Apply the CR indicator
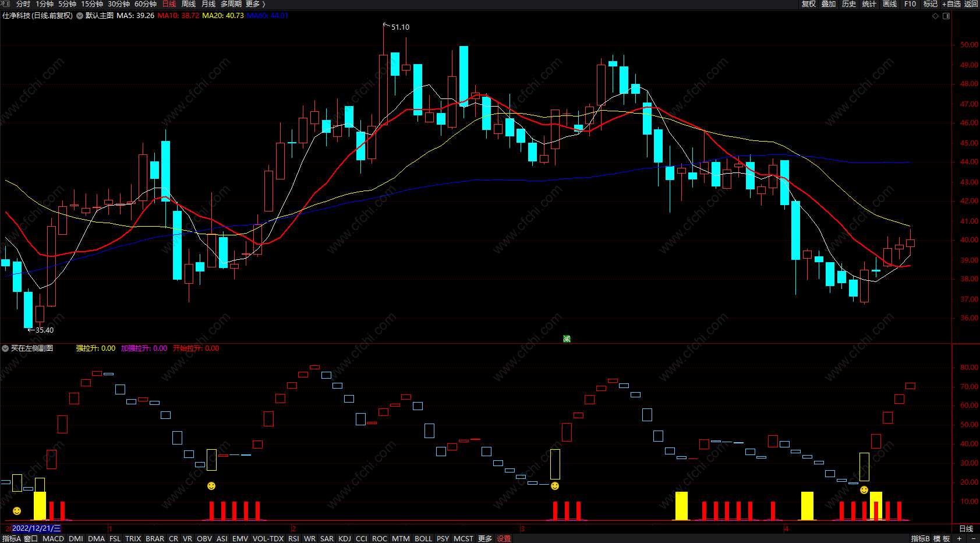Image resolution: width=980 pixels, height=543 pixels. (174, 539)
